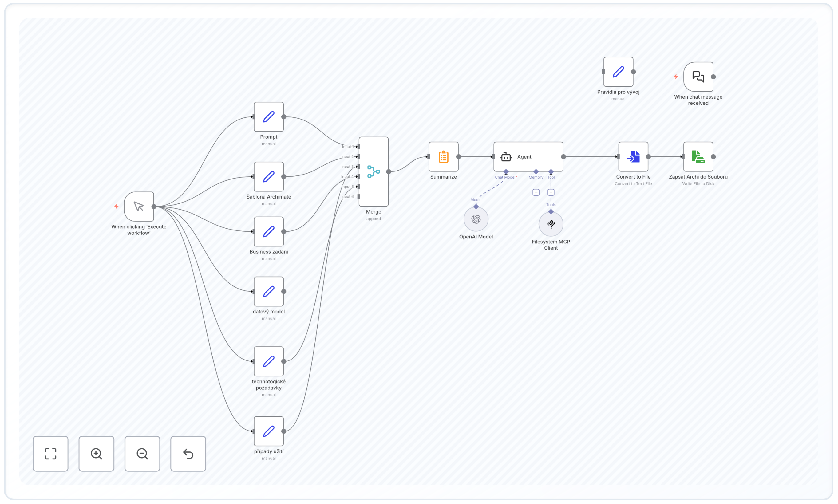Image resolution: width=838 pixels, height=504 pixels.
Task: Zoom in on the canvas
Action: click(96, 453)
